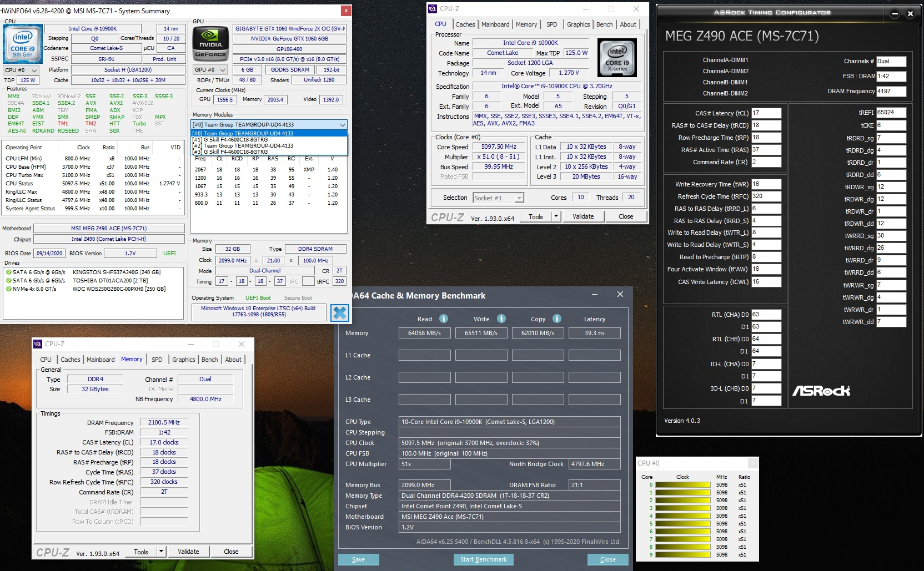Click the Memory Write result 65511 MB/s
The image size is (924, 571).
[481, 333]
